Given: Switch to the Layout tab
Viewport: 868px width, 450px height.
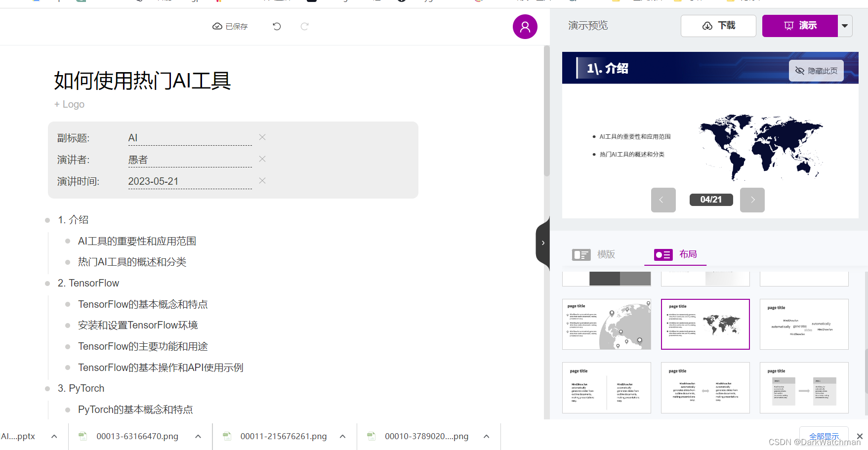Looking at the screenshot, I should [x=675, y=254].
